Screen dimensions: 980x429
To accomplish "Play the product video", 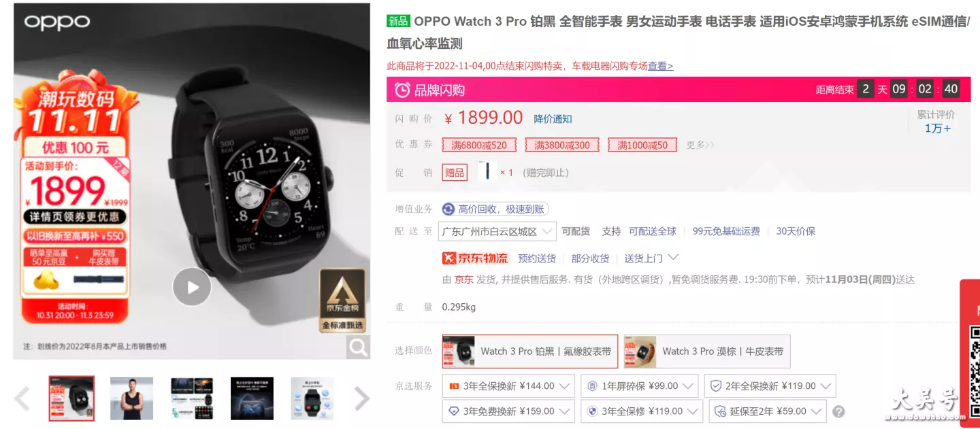I will point(192,287).
